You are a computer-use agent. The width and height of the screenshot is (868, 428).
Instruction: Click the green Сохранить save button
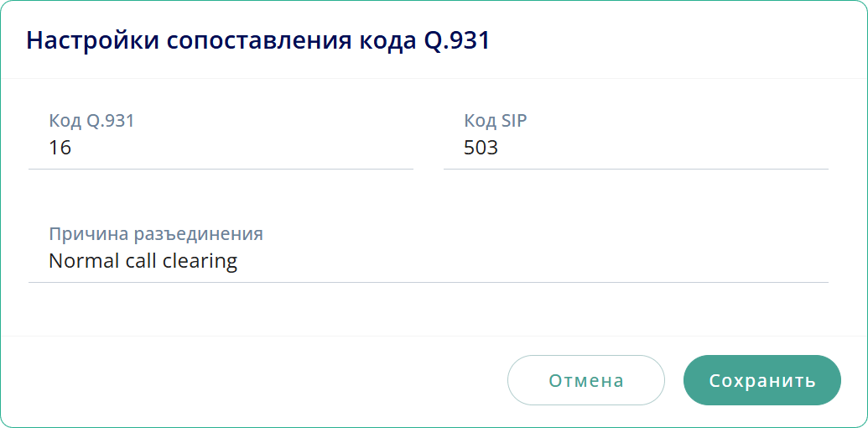point(761,380)
